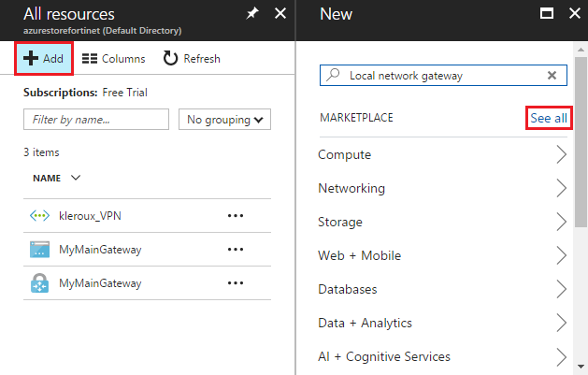This screenshot has height=375, width=588.
Task: Open the No grouping dropdown
Action: pos(224,120)
